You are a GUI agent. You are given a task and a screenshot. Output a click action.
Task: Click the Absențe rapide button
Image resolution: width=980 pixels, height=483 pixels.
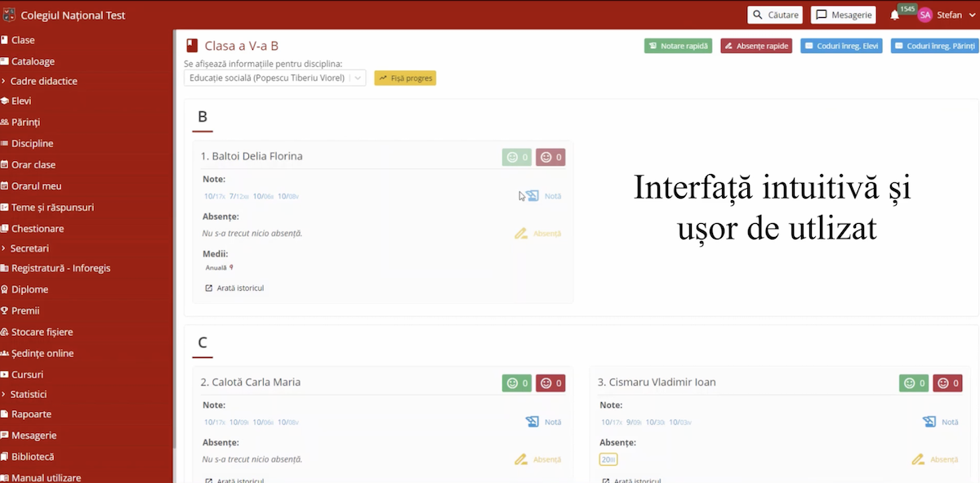coord(755,46)
